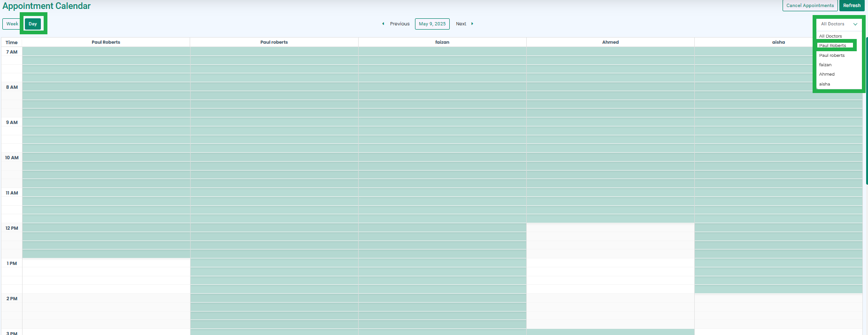Click the 8 AM time label

(12, 87)
